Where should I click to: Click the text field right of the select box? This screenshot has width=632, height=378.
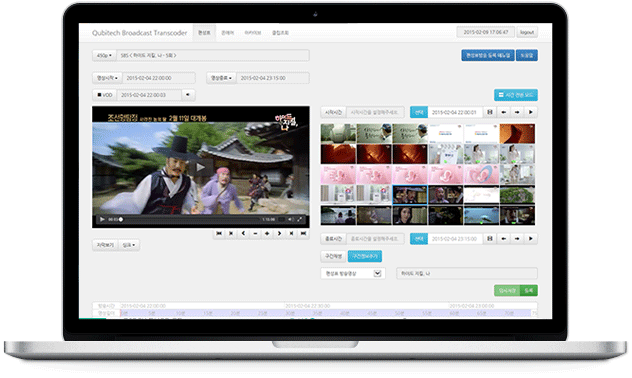467,273
